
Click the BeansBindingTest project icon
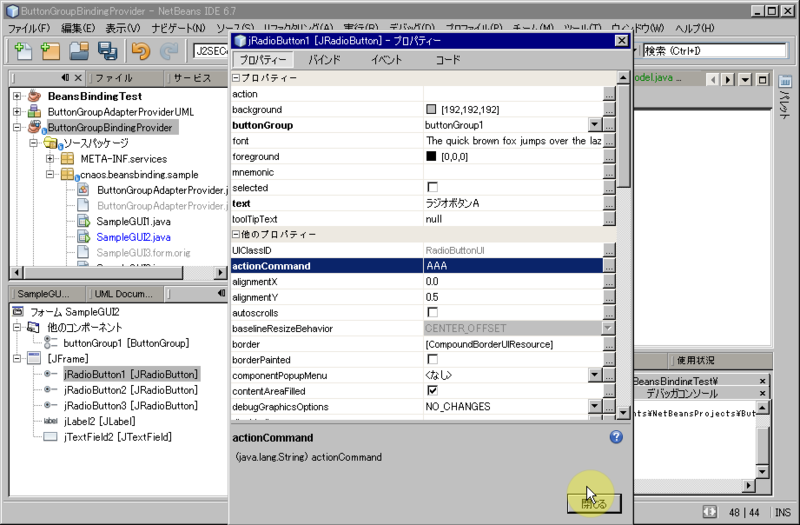[34, 96]
